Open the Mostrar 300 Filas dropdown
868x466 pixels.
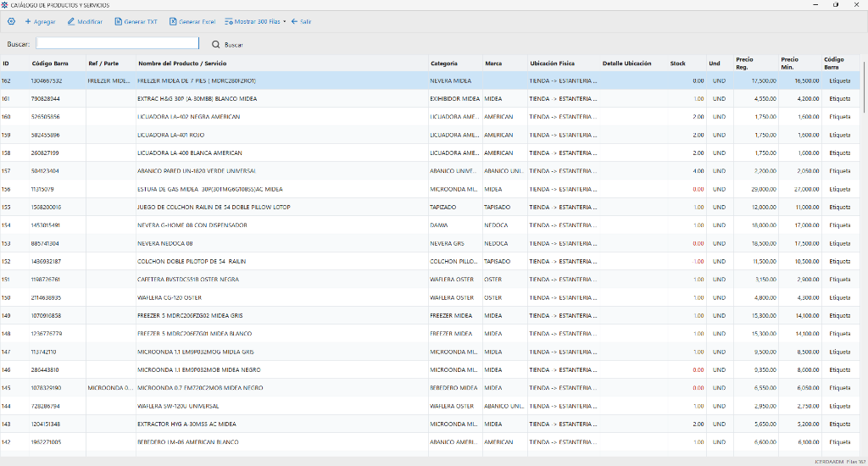(255, 21)
